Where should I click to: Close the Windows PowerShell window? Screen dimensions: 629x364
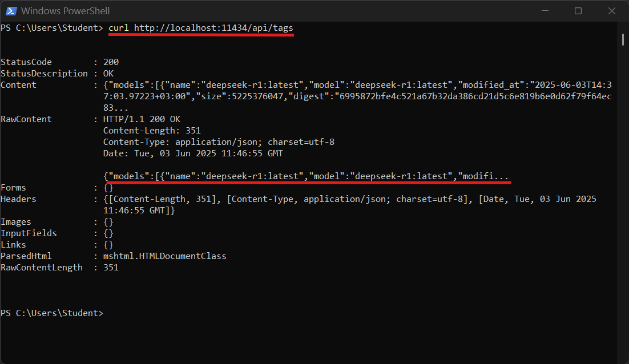pyautogui.click(x=612, y=11)
